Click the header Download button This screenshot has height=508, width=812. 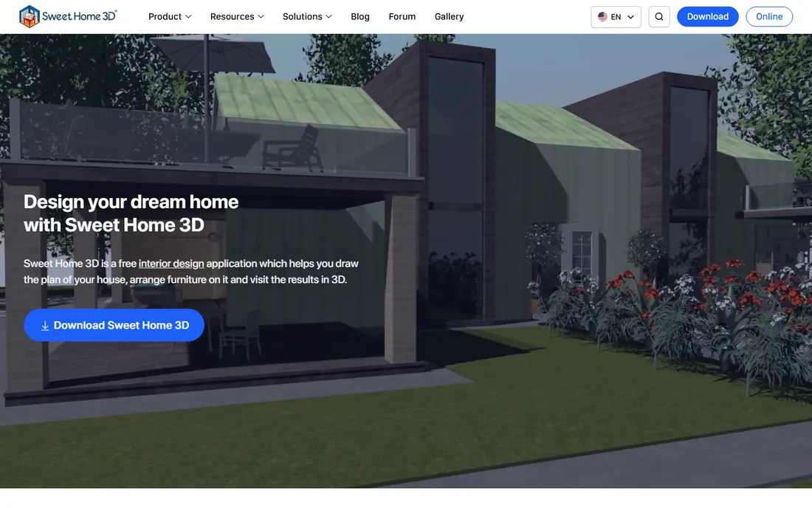707,16
